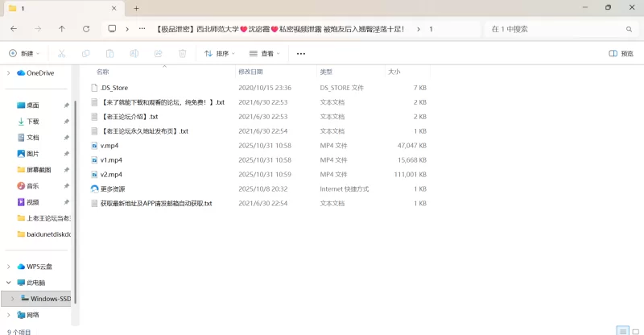Click the Share icon in toolbar
The height and width of the screenshot is (335, 644).
point(158,54)
